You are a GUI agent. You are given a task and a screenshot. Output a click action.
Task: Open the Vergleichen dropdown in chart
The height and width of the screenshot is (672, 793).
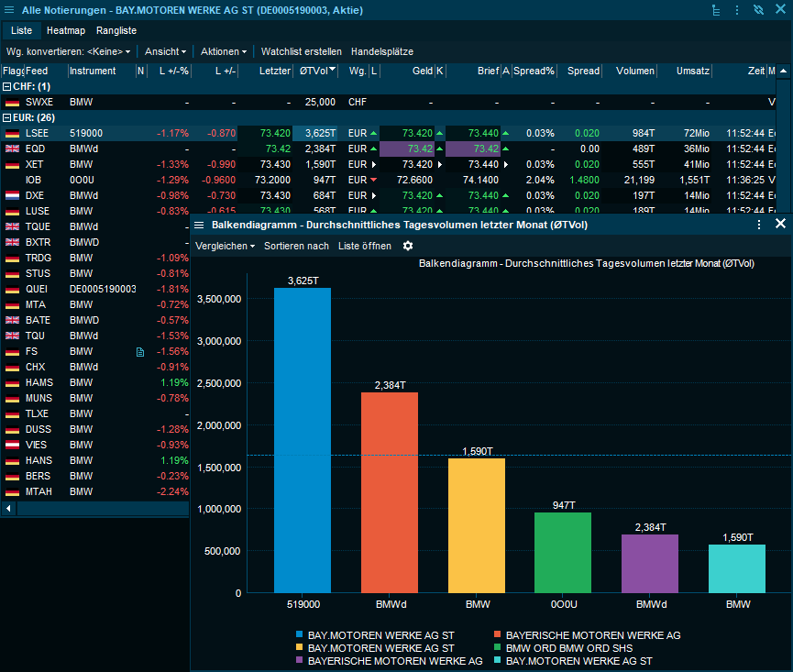225,246
